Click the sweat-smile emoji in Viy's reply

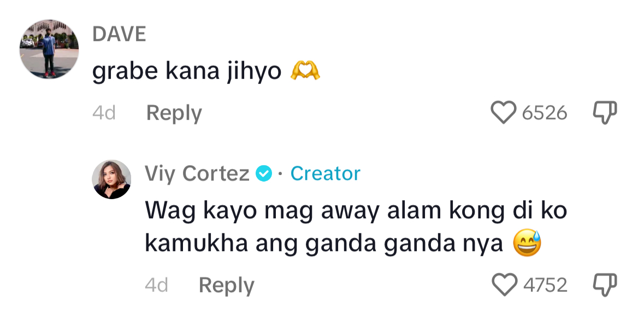pos(527,244)
